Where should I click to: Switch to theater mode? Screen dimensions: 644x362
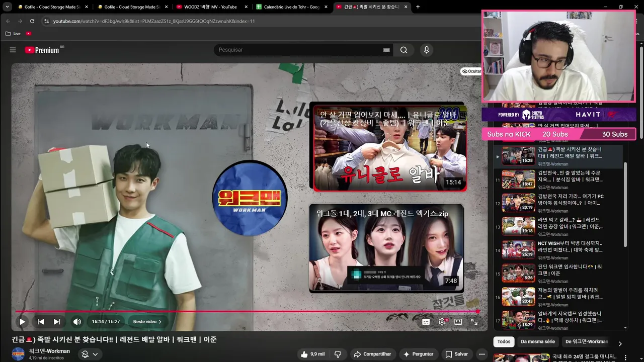pyautogui.click(x=458, y=322)
